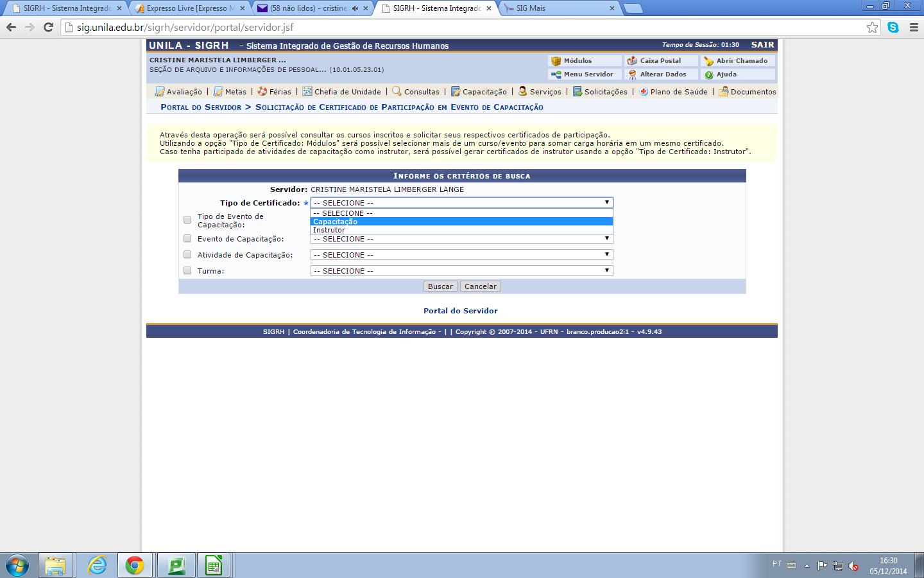Open new tab button in Chrome
Screen dimensions: 924x578
pyautogui.click(x=633, y=8)
